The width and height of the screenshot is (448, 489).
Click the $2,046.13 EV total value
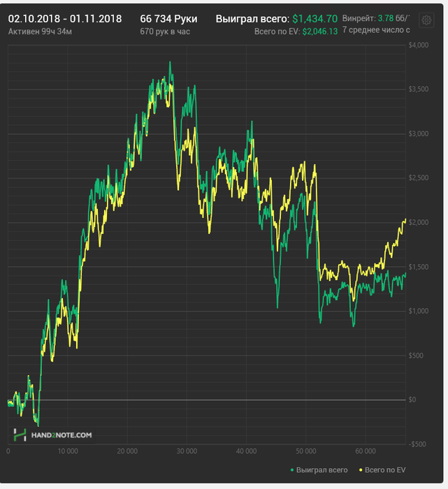click(x=320, y=31)
